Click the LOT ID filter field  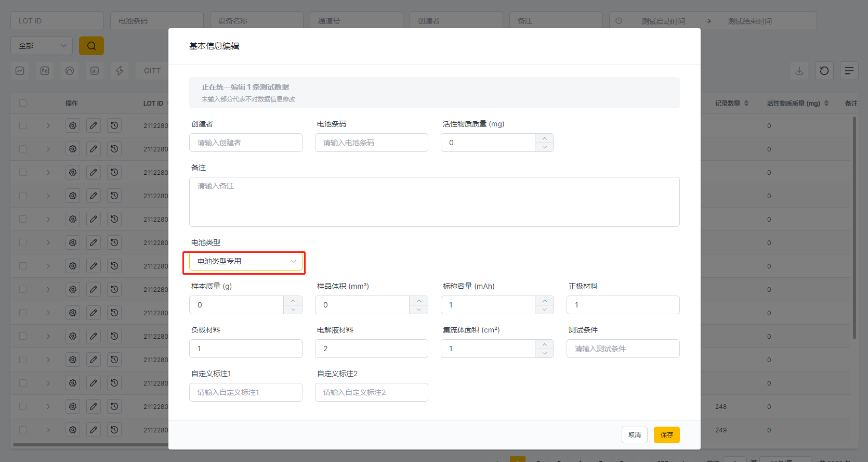(57, 21)
